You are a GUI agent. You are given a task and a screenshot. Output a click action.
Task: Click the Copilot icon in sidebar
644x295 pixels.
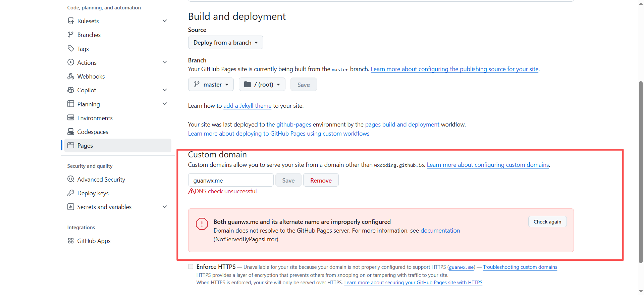coord(71,90)
